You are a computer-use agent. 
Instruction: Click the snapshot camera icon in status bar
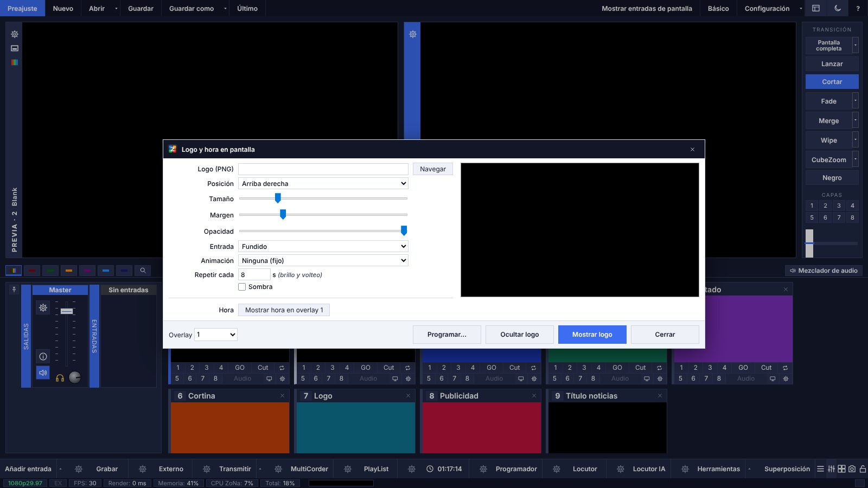click(x=852, y=469)
